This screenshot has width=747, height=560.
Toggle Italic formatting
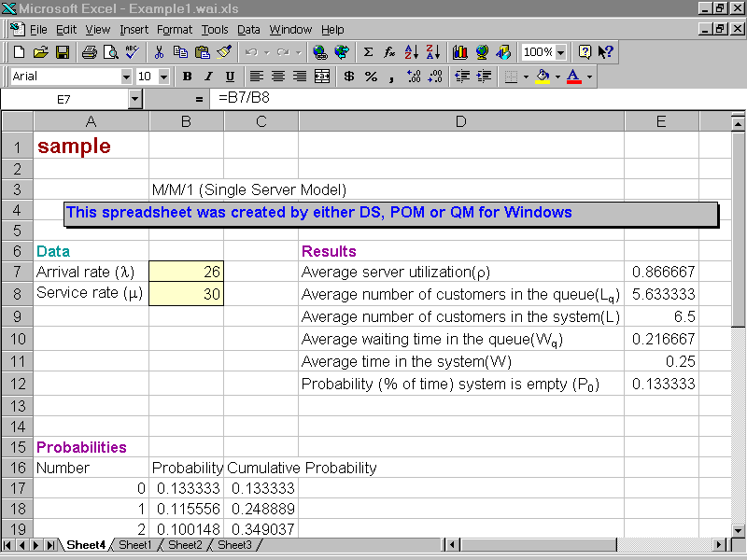pos(206,77)
